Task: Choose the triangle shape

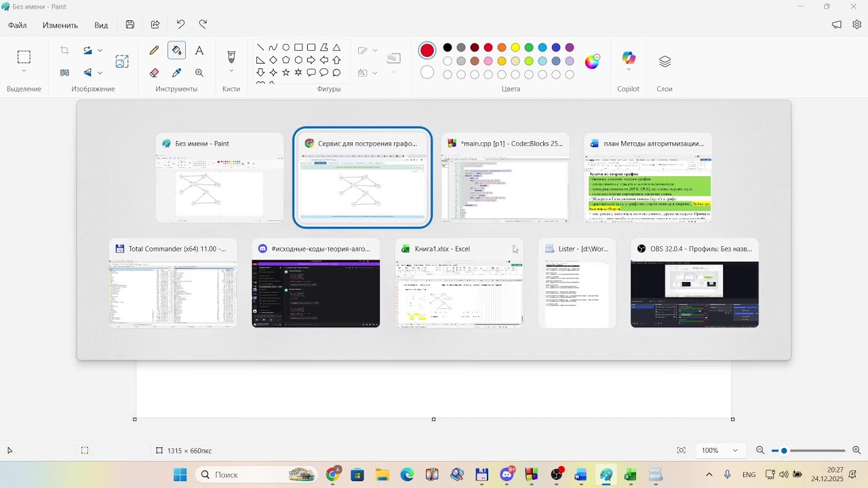Action: point(336,47)
